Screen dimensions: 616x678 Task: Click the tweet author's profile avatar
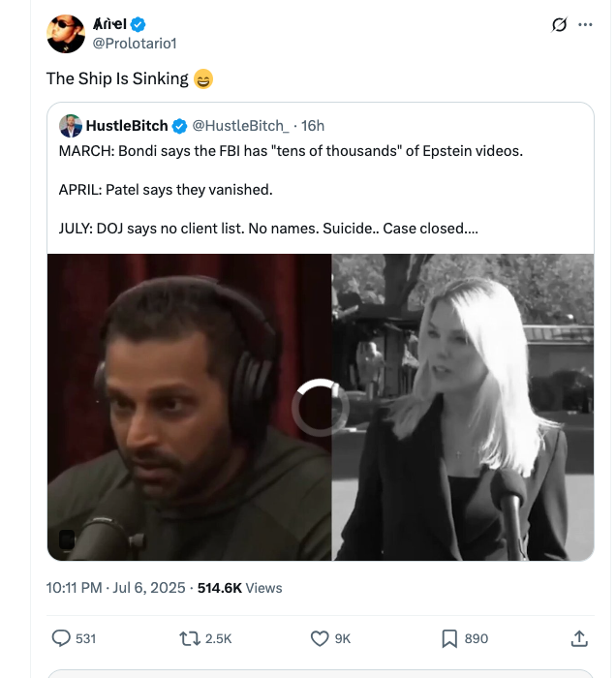click(x=66, y=34)
